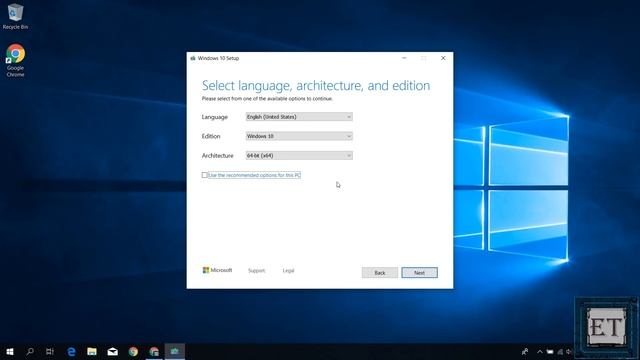The image size is (640, 360).
Task: Click the Microsoft logo in setup footer
Action: coord(217,270)
